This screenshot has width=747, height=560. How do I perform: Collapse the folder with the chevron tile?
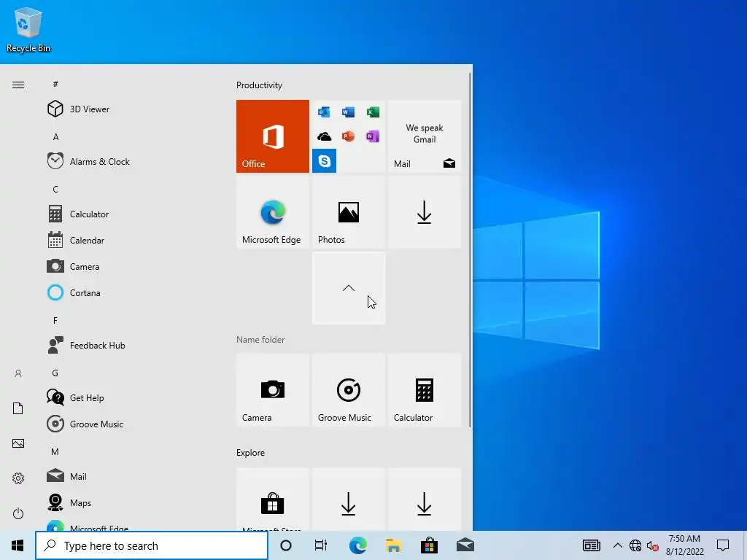click(x=348, y=288)
